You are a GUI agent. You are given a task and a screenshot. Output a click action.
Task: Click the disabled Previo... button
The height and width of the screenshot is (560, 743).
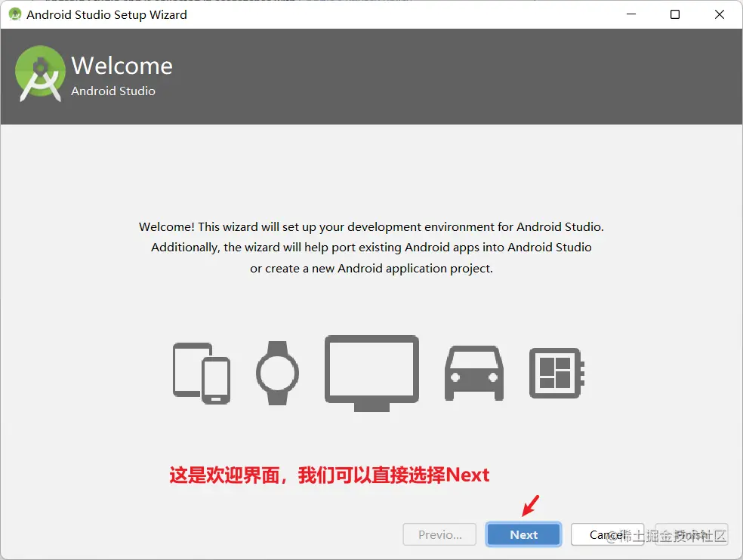439,534
